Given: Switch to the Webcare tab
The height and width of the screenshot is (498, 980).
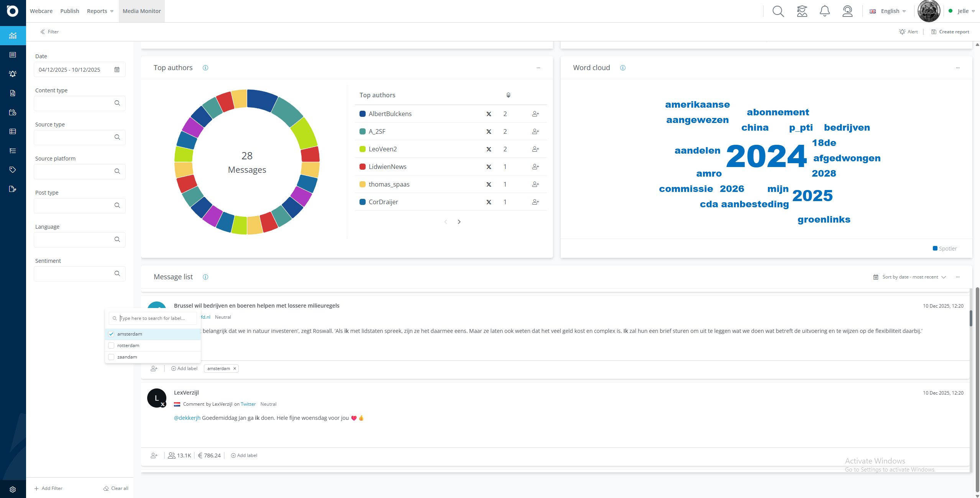Looking at the screenshot, I should [41, 11].
